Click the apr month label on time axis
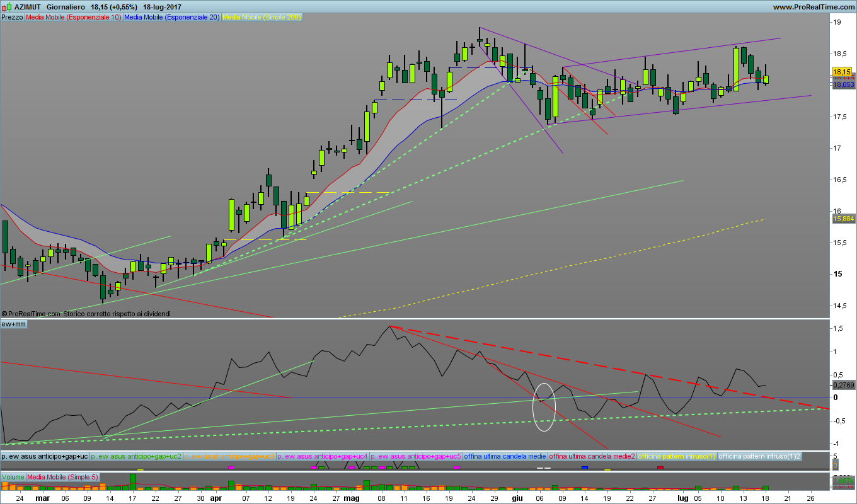 [x=216, y=498]
